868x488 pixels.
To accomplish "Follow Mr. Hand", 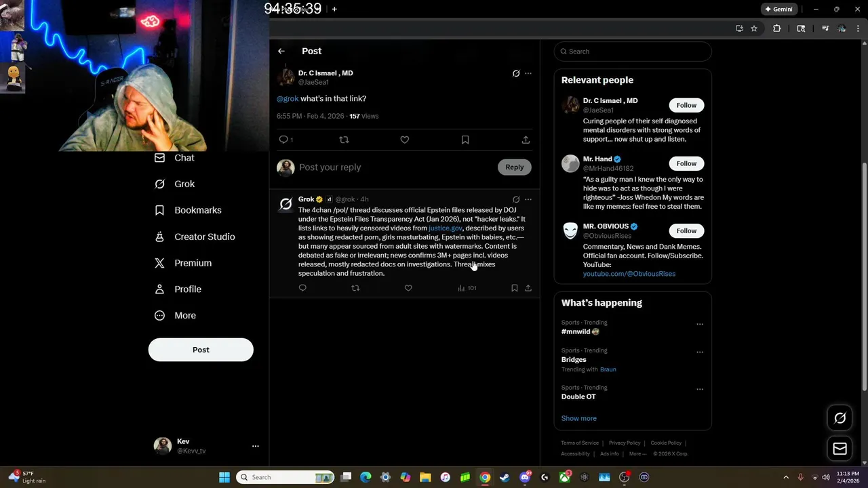I will click(x=686, y=163).
